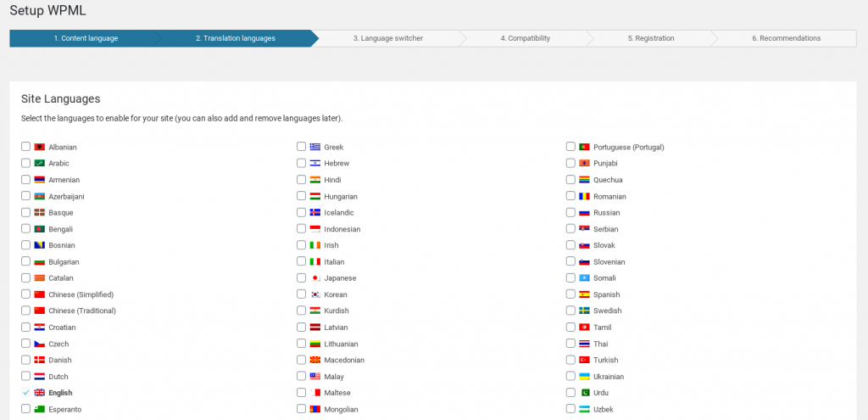Enable the Italian language checkbox
Image resolution: width=868 pixels, height=420 pixels.
(x=301, y=261)
